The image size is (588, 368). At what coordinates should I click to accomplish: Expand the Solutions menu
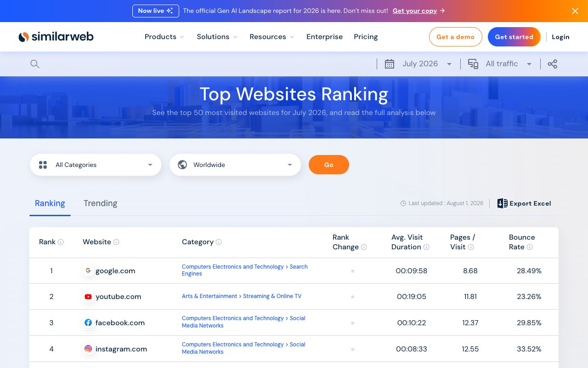[x=217, y=37]
